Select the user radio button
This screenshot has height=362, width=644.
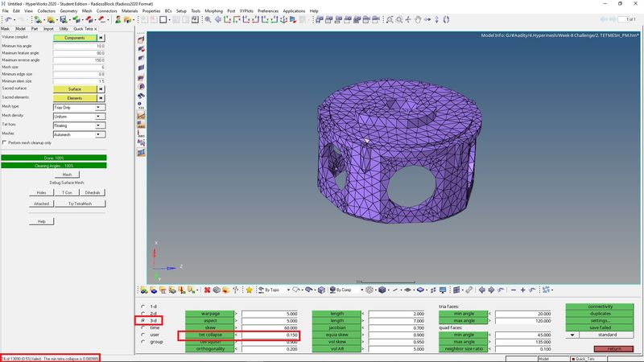pos(143,335)
